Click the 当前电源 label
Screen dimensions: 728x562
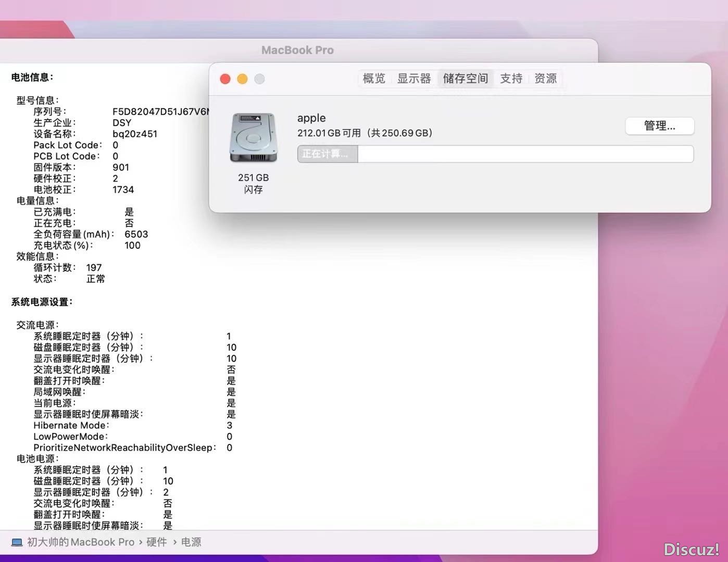coord(55,403)
